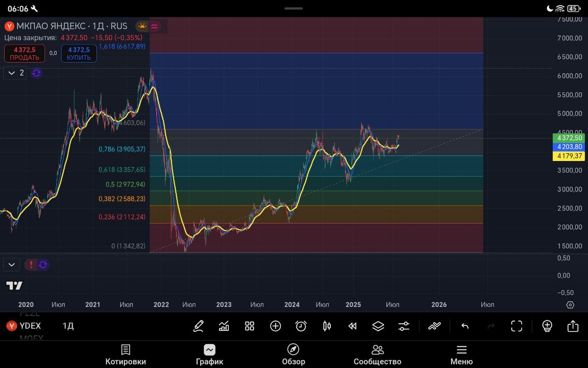Tap the Цена закрытия value line
This screenshot has width=588, height=368.
(x=73, y=37)
